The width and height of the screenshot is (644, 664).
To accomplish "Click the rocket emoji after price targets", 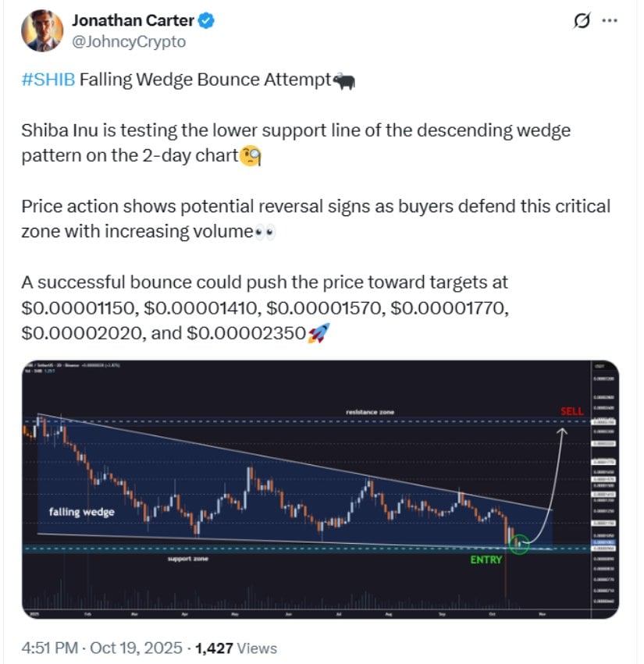I will click(x=318, y=334).
